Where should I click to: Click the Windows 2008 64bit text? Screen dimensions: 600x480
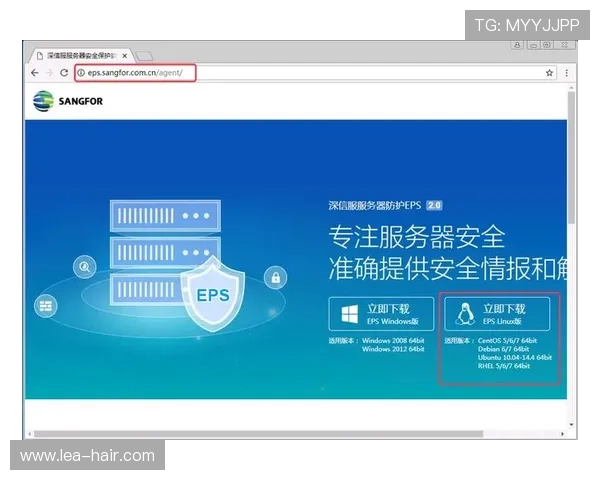(393, 340)
